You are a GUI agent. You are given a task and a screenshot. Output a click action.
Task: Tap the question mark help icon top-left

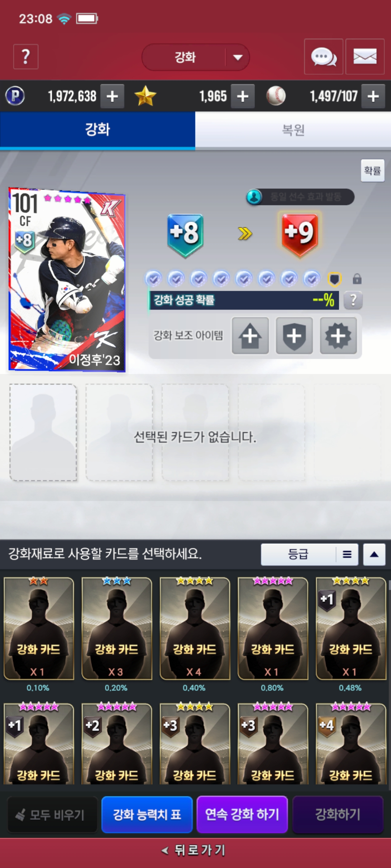tap(26, 57)
